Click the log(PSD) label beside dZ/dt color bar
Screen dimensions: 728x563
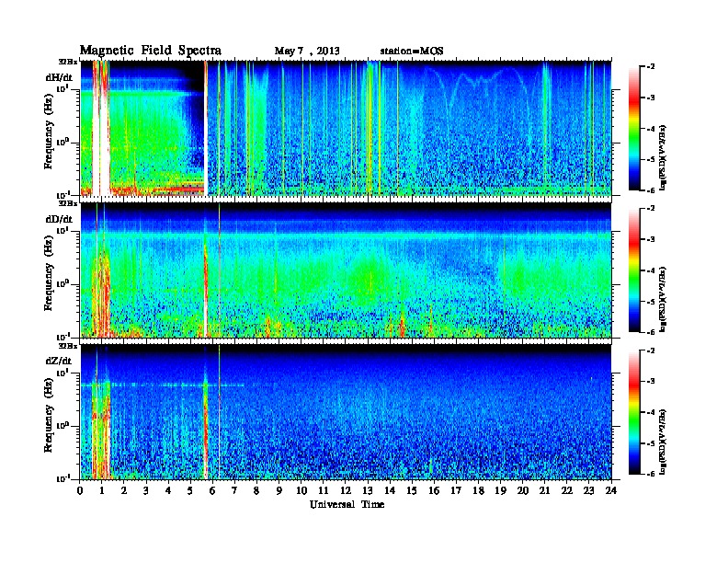[x=664, y=442]
